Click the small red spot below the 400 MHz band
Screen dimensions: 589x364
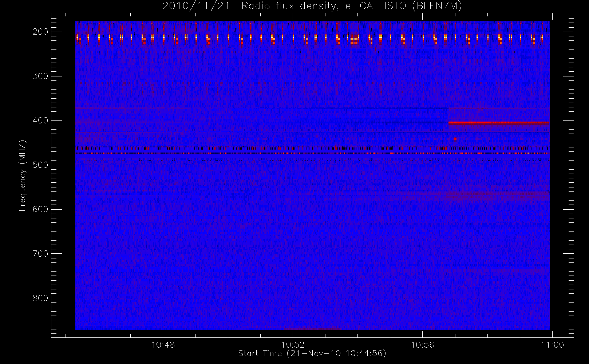455,139
